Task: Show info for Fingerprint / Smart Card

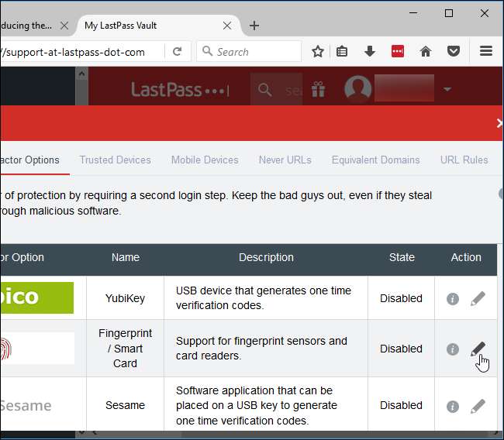Action: click(453, 349)
